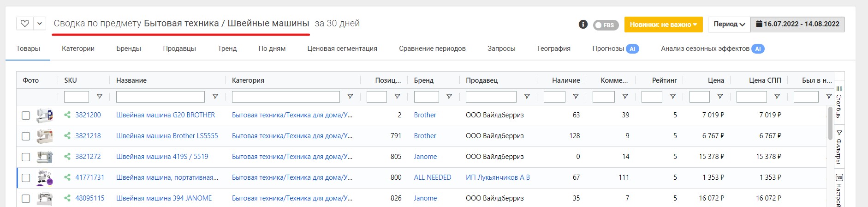Viewport: 868px width, 207px height.
Task: Open filter icon in Категория column
Action: point(350,97)
